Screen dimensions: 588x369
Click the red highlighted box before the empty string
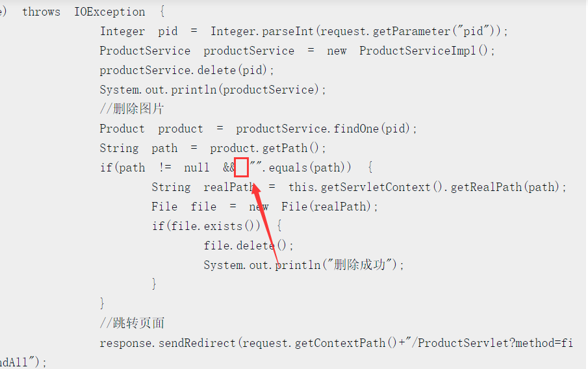[x=242, y=168]
